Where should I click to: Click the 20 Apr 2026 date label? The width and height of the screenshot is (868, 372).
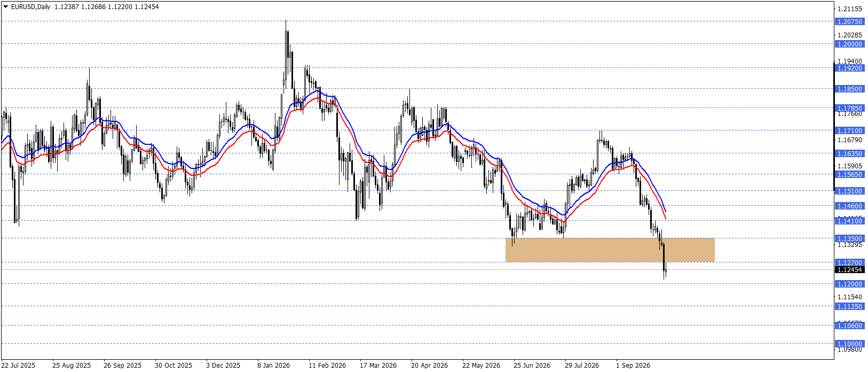(x=430, y=366)
